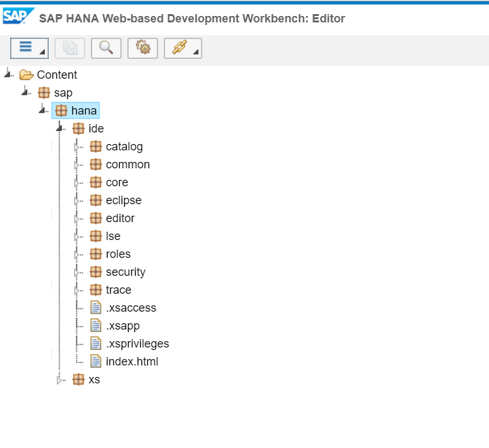Select the eclipse tree label
The height and width of the screenshot is (448, 489).
click(124, 200)
